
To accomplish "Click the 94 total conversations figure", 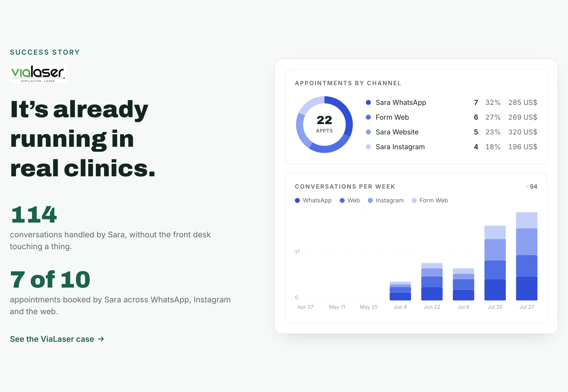I will (533, 187).
